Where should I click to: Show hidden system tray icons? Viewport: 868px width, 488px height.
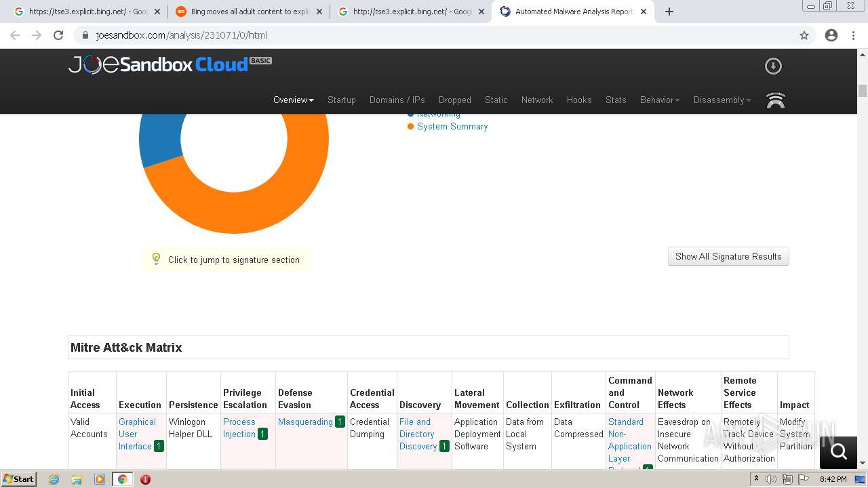756,479
